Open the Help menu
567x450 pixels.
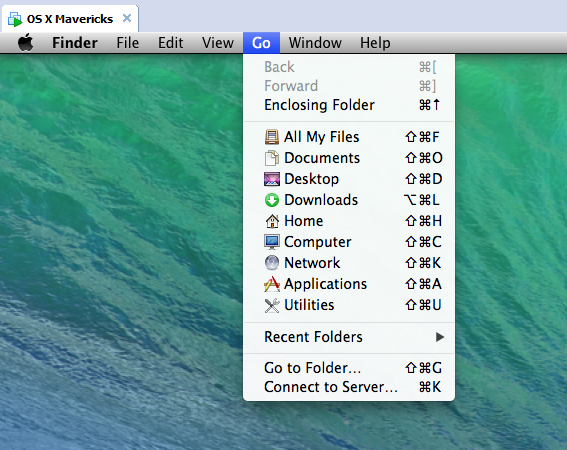coord(375,43)
